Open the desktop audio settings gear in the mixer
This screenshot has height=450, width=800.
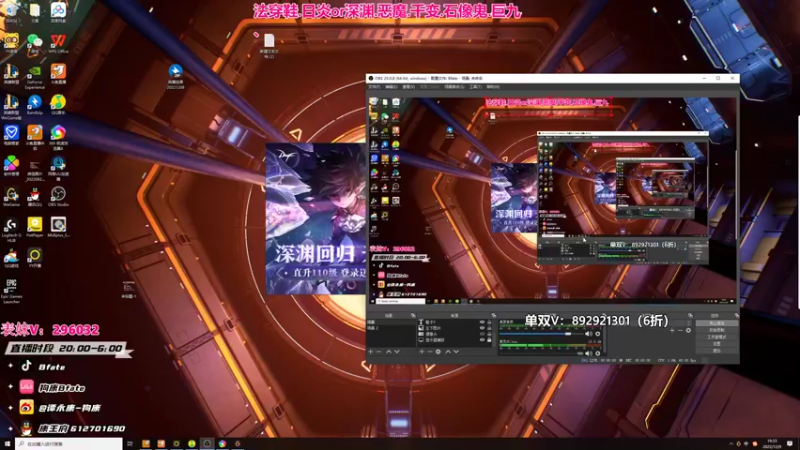tap(597, 334)
